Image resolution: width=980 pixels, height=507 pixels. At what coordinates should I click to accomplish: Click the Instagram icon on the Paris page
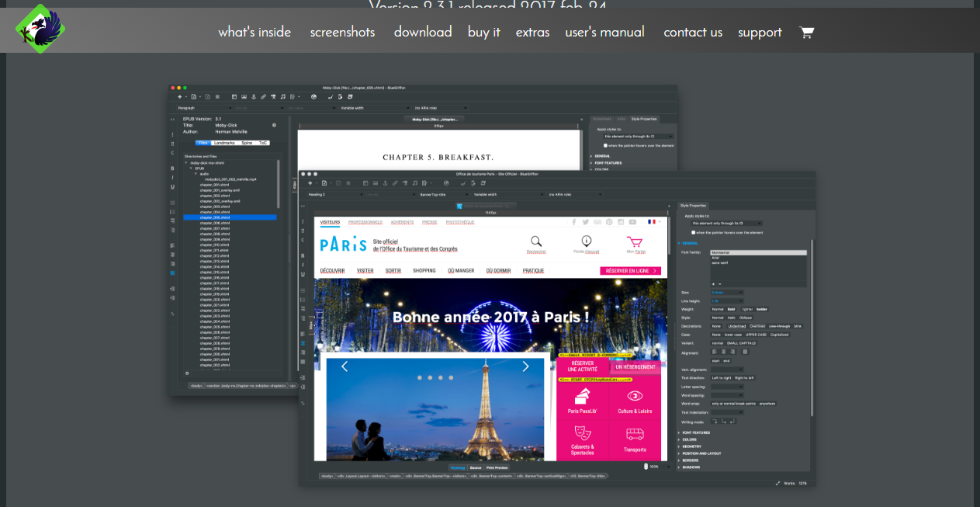[x=621, y=222]
